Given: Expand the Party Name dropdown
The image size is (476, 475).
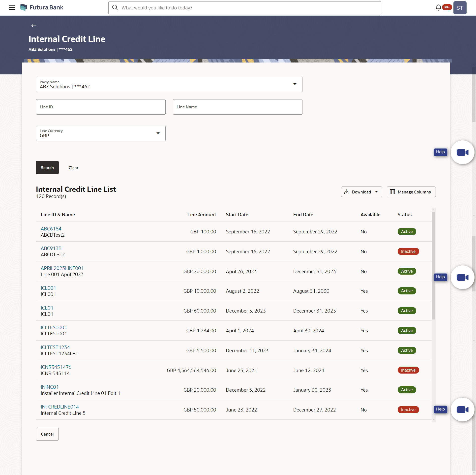Looking at the screenshot, I should pos(295,84).
